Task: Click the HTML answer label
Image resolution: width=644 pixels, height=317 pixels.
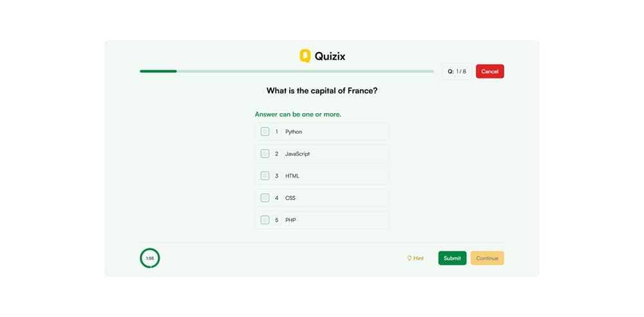Action: click(x=292, y=176)
